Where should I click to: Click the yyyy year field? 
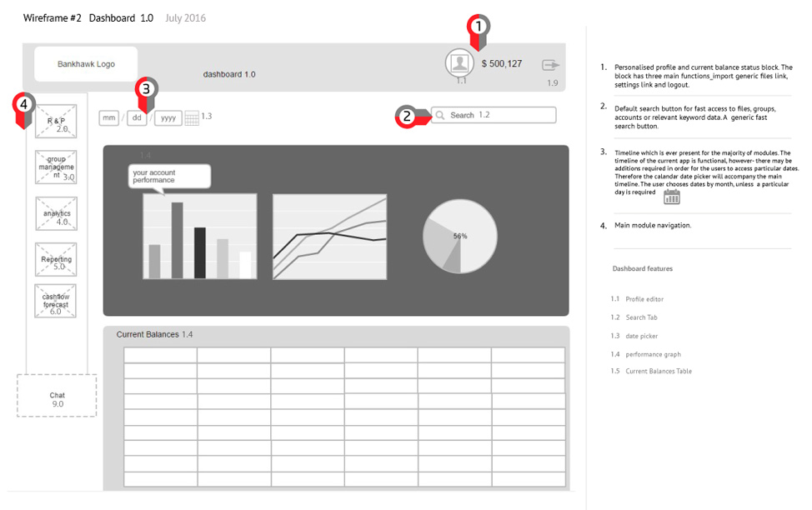click(x=168, y=118)
